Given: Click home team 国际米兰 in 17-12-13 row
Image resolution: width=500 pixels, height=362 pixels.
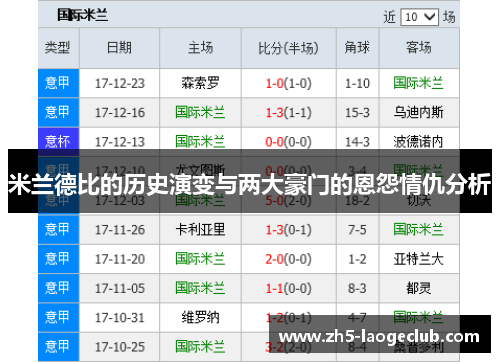Looking at the screenshot, I should (200, 142).
